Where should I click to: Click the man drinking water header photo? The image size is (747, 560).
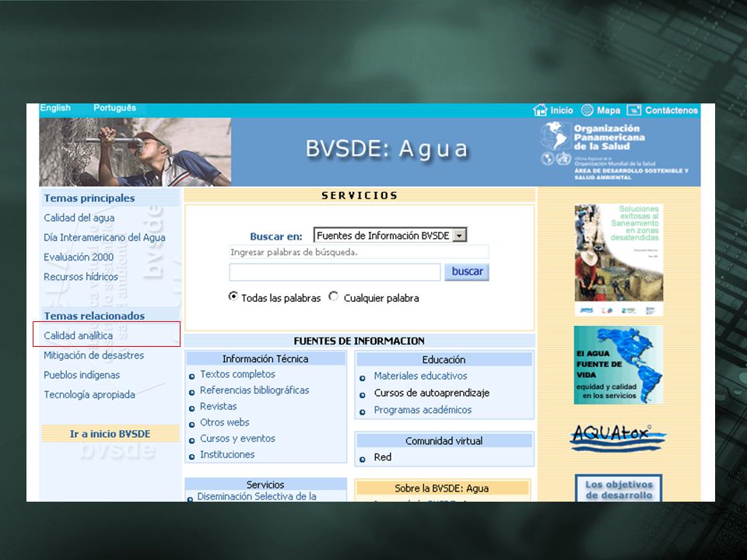[x=135, y=152]
